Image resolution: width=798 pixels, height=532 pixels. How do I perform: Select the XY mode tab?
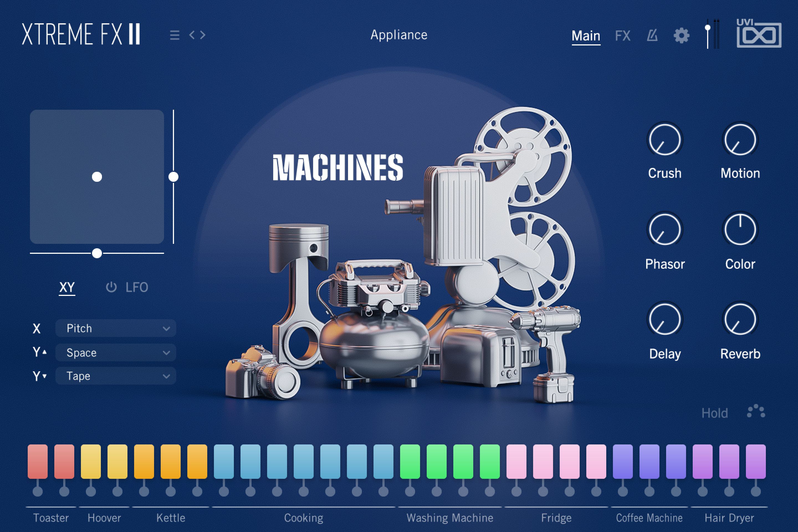click(x=67, y=288)
